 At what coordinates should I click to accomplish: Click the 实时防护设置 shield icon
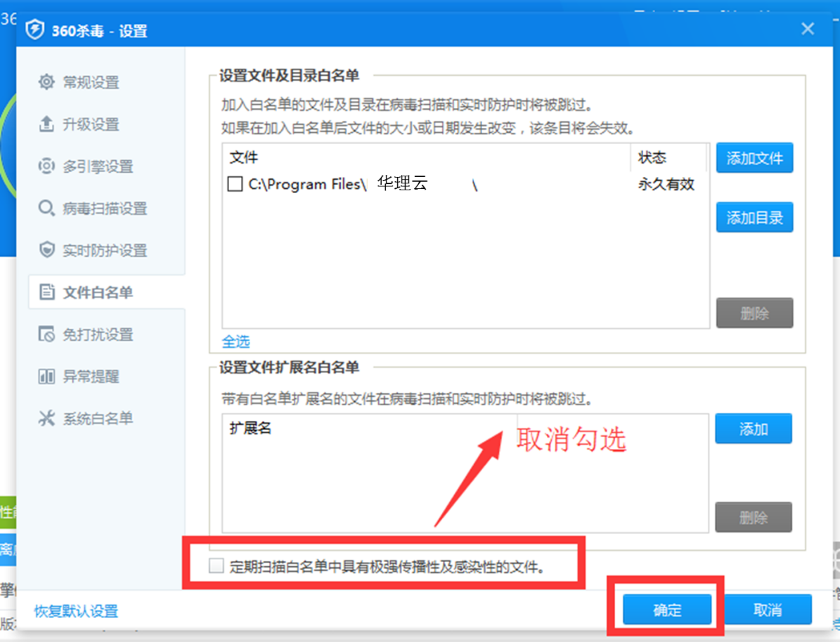pos(46,249)
